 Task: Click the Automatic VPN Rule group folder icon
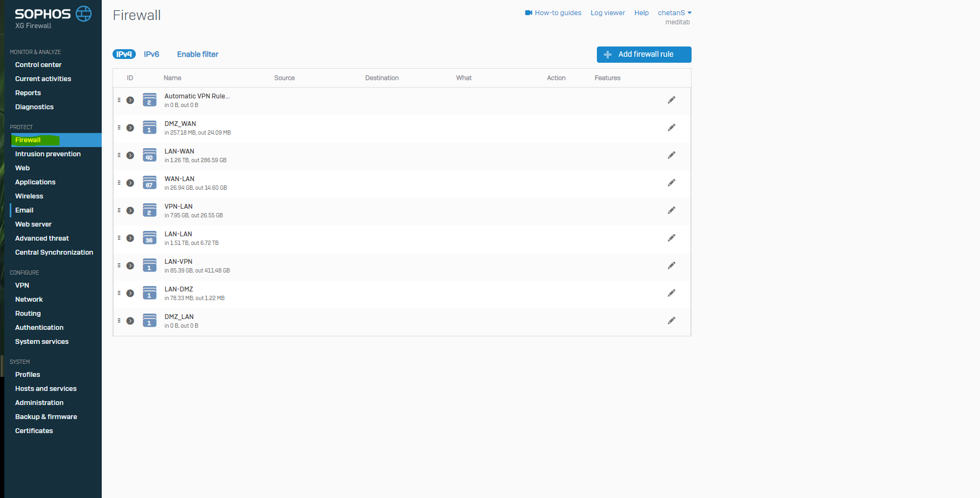tap(149, 100)
